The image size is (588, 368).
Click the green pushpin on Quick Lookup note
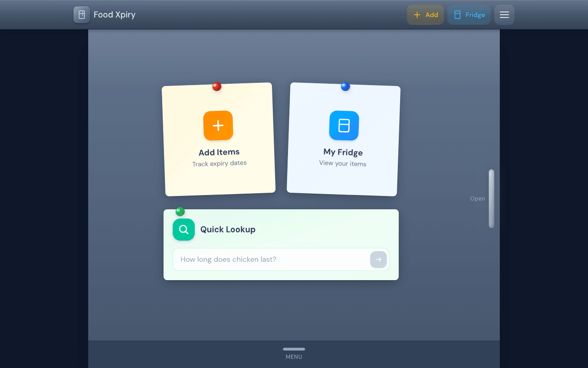pos(180,212)
